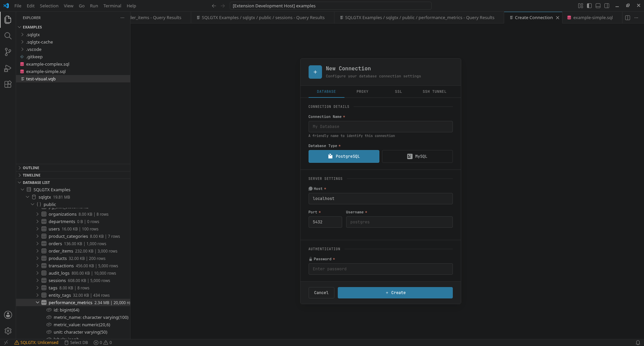Click the Create connection button
Image resolution: width=644 pixels, height=346 pixels.
point(395,293)
